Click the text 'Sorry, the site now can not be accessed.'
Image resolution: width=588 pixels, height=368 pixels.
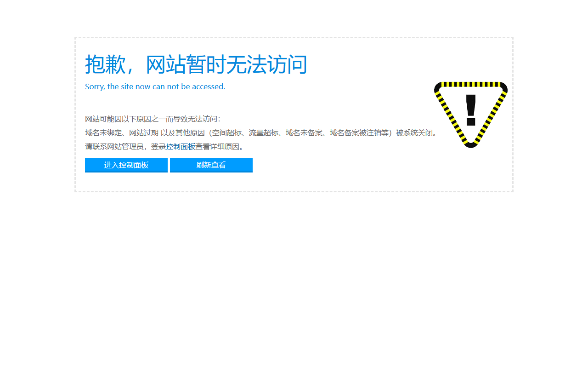tap(155, 86)
